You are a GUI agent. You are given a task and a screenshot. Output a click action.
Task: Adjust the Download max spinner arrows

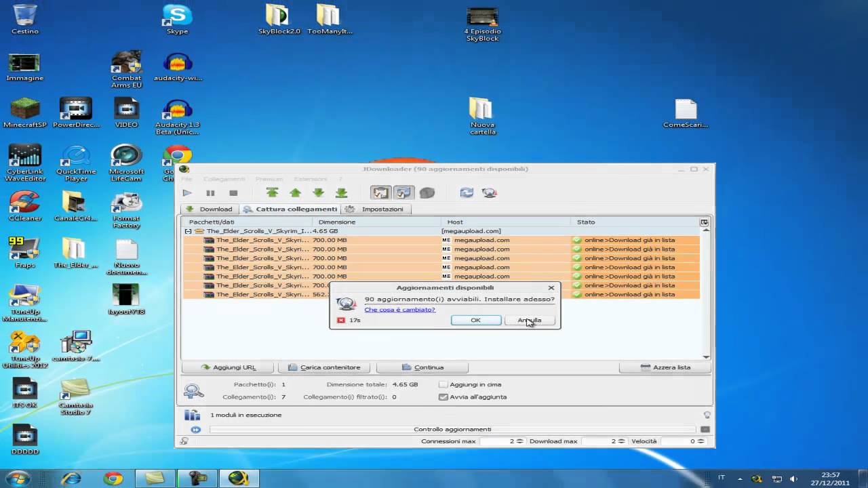coord(621,441)
